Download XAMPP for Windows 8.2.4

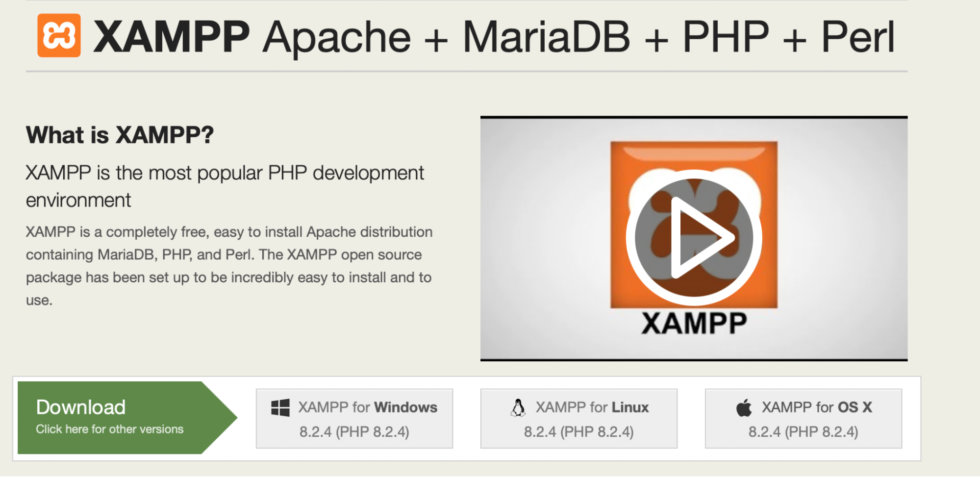[x=354, y=419]
